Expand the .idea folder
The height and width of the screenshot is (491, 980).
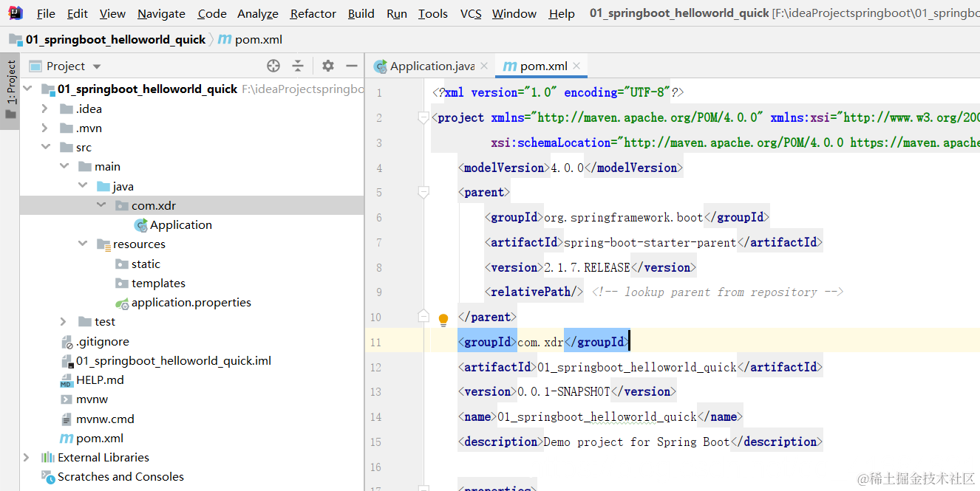(x=45, y=109)
